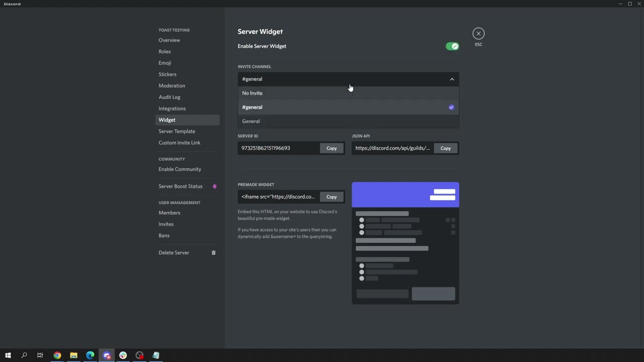
Task: Copy the JSON API URL
Action: [446, 148]
